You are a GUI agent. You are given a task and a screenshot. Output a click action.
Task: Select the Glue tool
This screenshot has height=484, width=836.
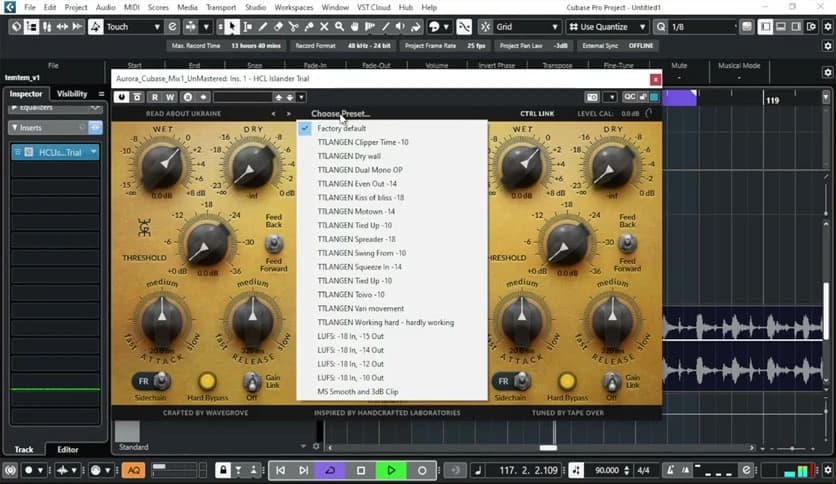pyautogui.click(x=309, y=27)
